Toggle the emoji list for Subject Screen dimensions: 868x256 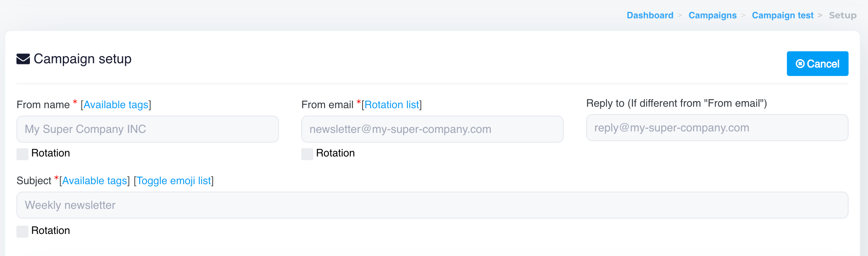tap(174, 181)
